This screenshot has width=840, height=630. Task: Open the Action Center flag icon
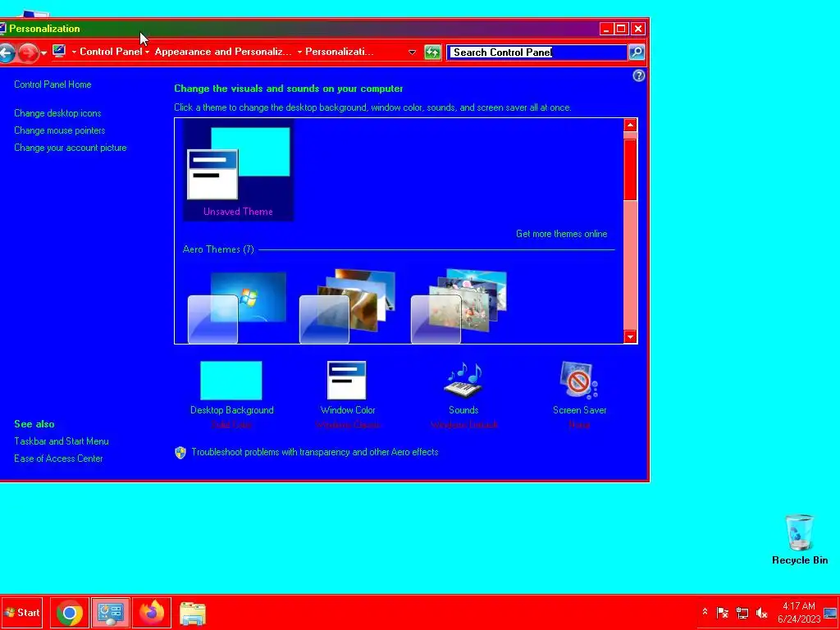point(722,612)
